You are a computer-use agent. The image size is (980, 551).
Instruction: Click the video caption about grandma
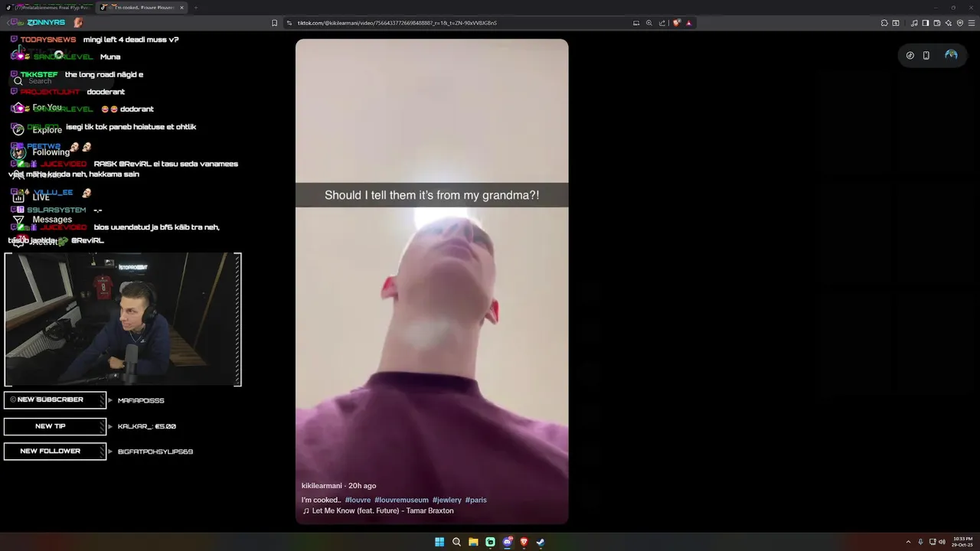coord(432,195)
